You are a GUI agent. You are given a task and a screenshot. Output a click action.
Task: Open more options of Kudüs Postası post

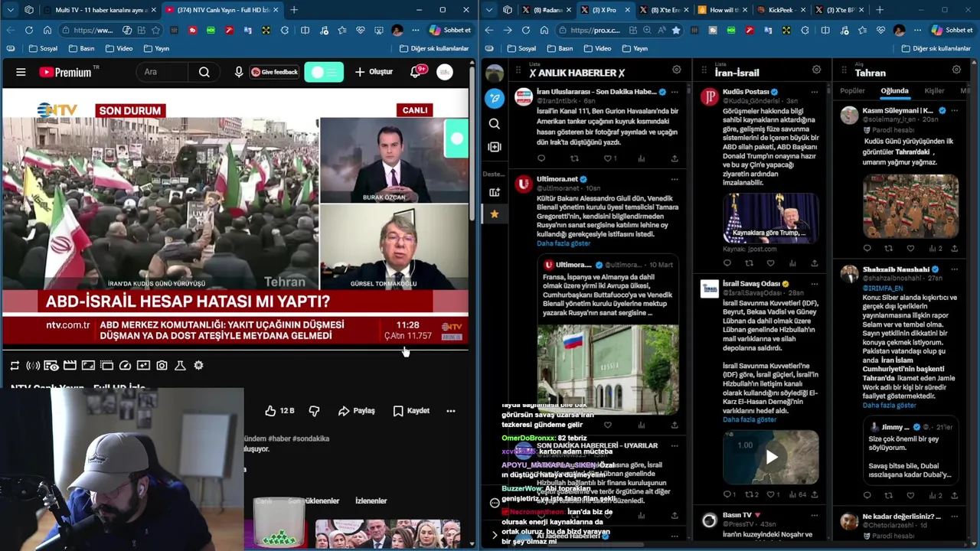pyautogui.click(x=814, y=92)
